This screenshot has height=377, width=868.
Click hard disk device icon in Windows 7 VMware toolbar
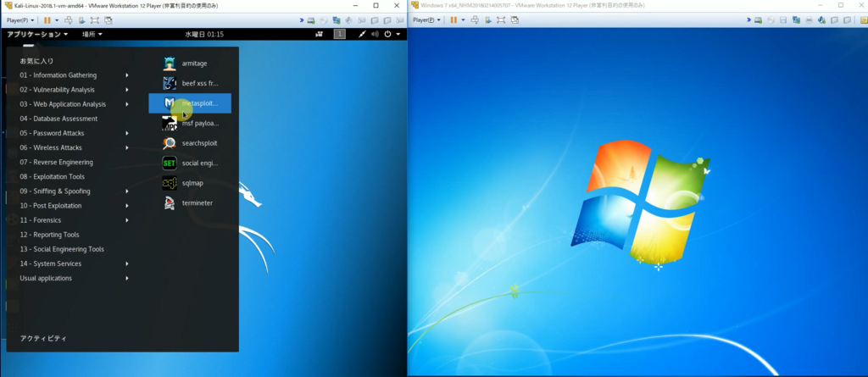tap(758, 20)
